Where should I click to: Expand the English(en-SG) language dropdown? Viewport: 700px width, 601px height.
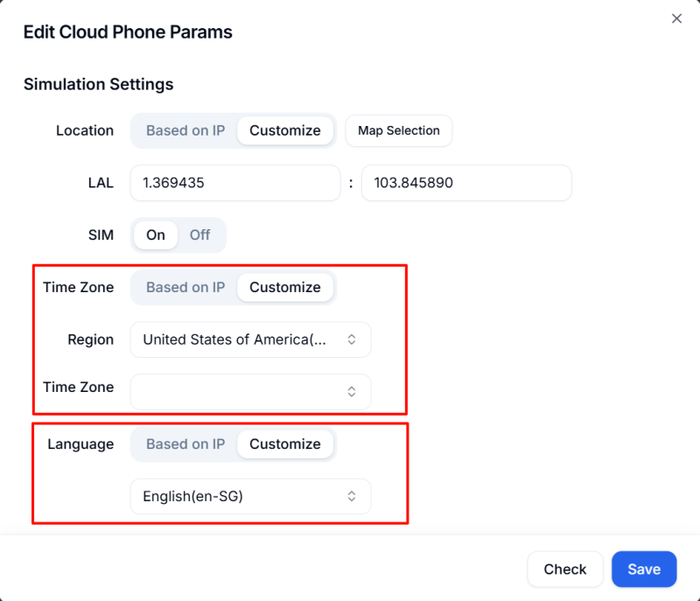click(x=236, y=496)
